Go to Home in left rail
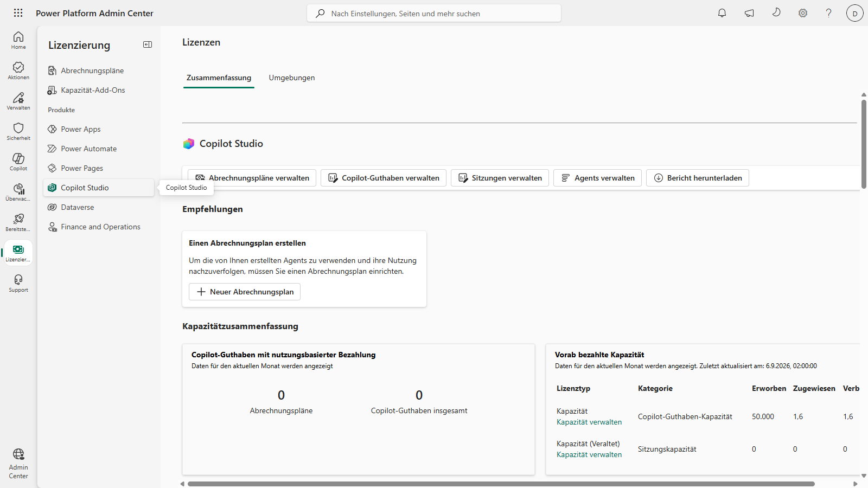The image size is (868, 488). tap(18, 40)
